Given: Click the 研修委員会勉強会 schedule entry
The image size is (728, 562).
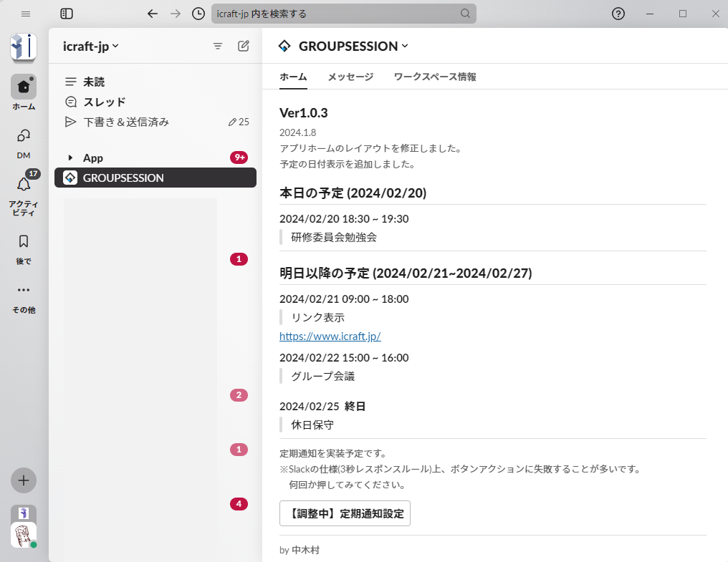Looking at the screenshot, I should pyautogui.click(x=334, y=237).
